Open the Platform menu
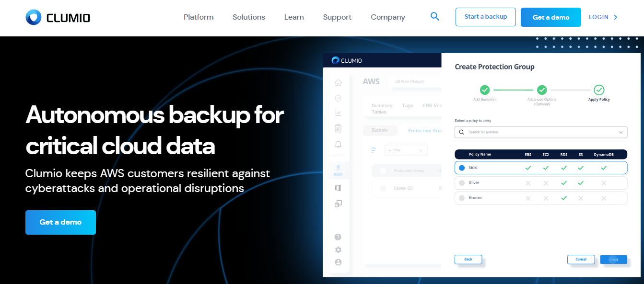The height and width of the screenshot is (284, 644). click(199, 17)
